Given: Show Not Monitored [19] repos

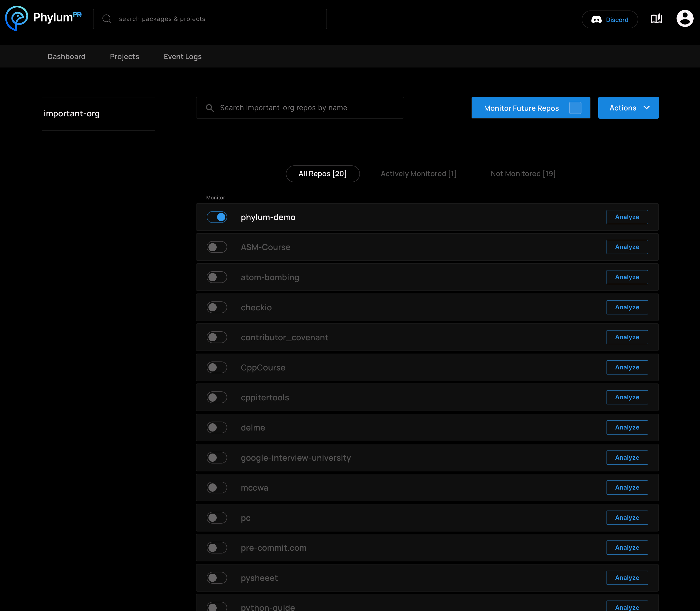Looking at the screenshot, I should [523, 174].
